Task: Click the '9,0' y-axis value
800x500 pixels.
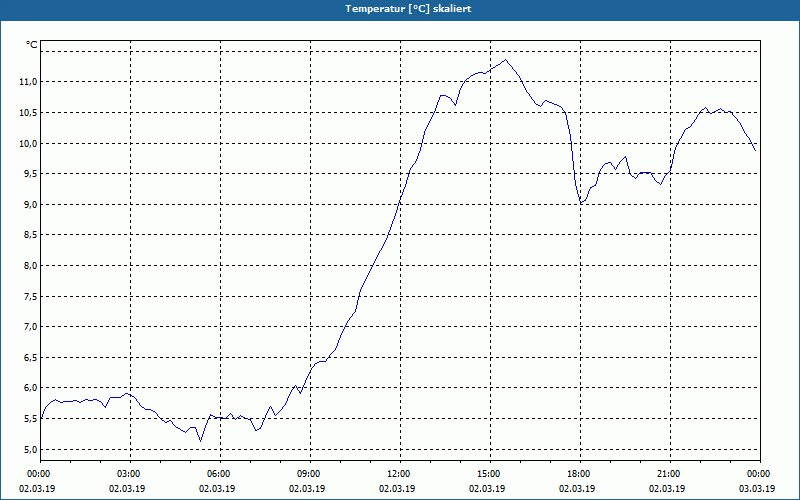Action: tap(31, 204)
